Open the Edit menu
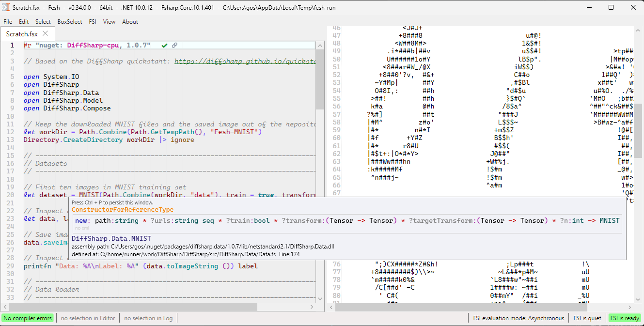The height and width of the screenshot is (326, 644). (24, 22)
